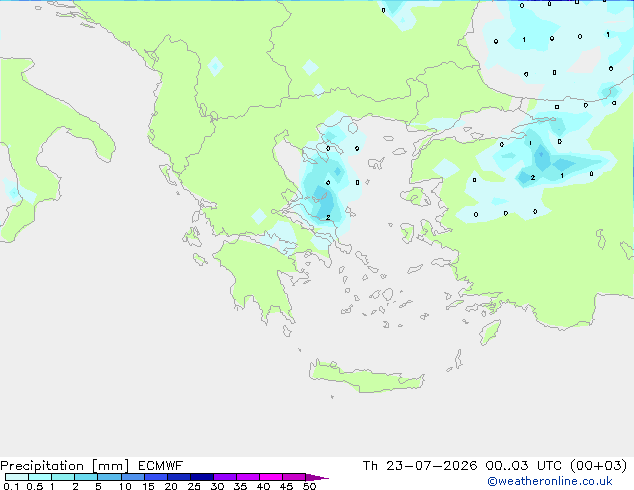
Task: Click the island of Rhodes on map
Action: point(490,332)
